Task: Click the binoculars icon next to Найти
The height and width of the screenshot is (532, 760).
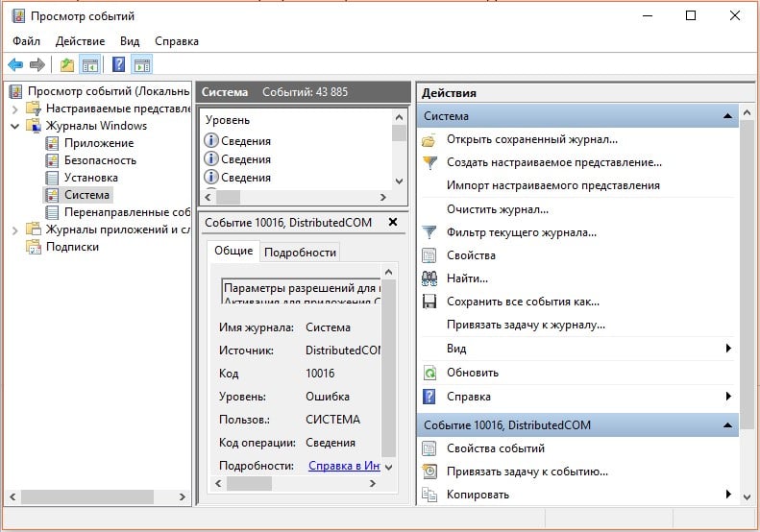Action: (x=429, y=278)
